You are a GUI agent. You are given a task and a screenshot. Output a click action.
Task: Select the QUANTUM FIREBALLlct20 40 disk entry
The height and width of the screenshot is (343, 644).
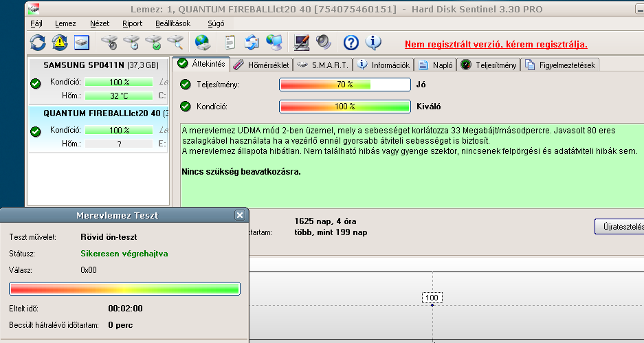point(98,129)
